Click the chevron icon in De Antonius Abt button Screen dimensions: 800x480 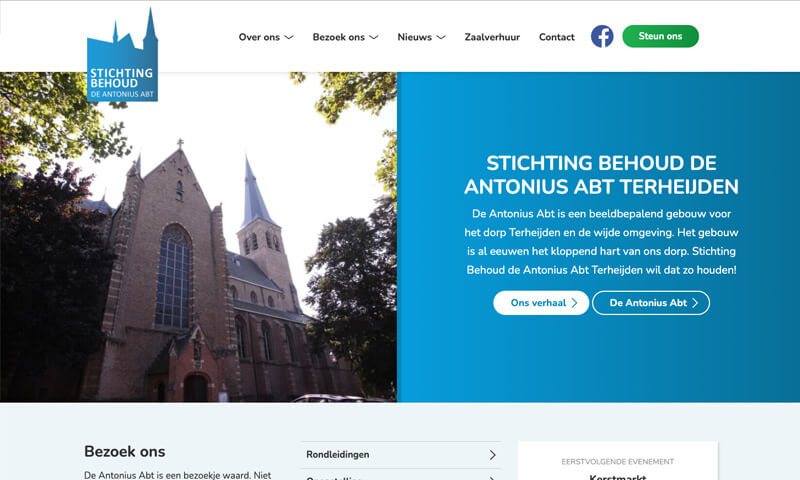[x=696, y=303]
